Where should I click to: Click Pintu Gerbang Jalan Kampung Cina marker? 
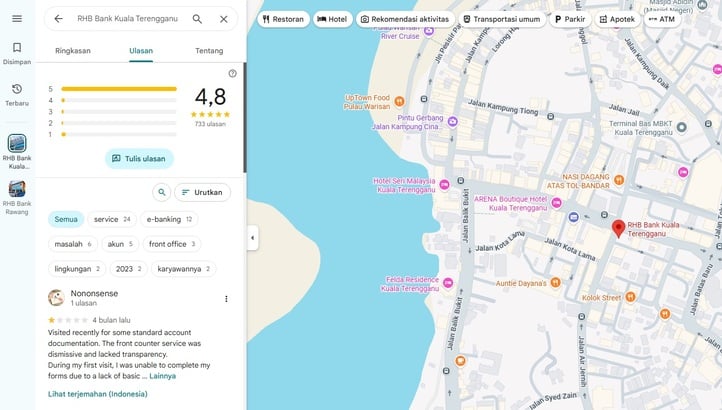coord(453,122)
